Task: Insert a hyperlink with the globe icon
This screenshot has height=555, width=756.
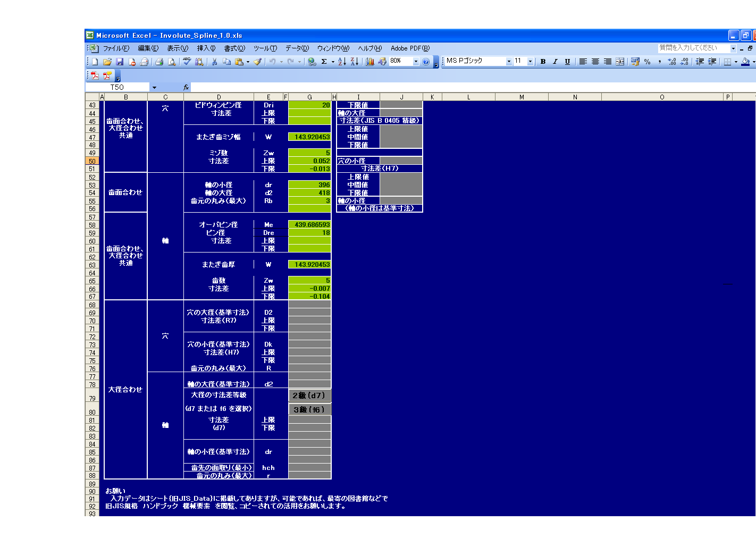Action: click(312, 62)
